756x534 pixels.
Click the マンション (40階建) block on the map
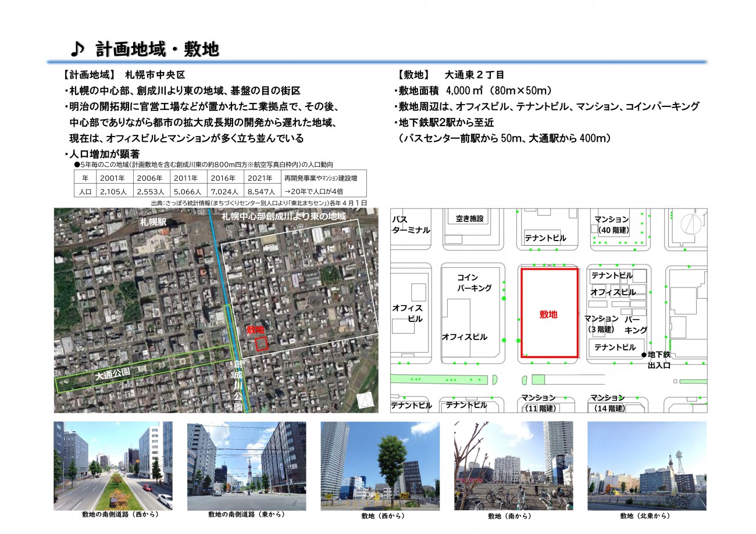(x=612, y=225)
